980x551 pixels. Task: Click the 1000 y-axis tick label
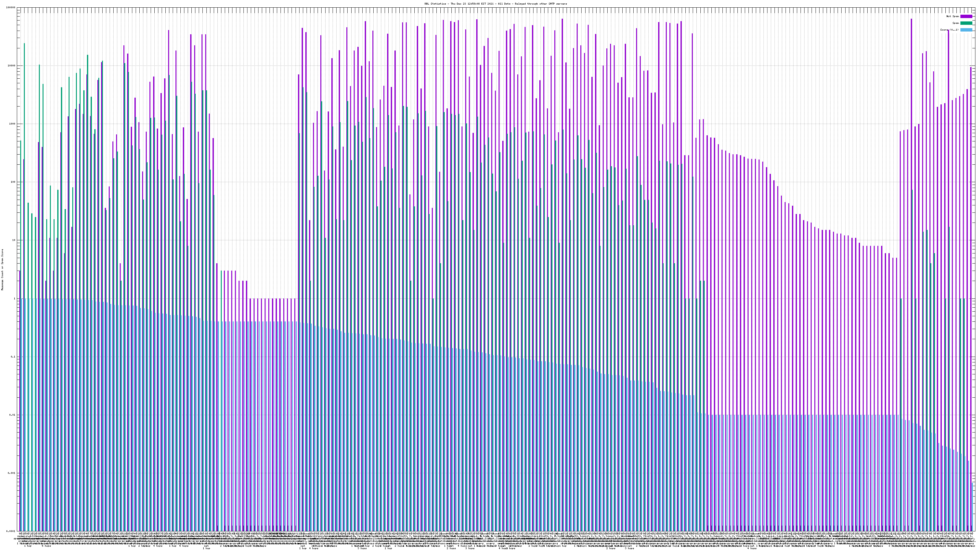click(13, 124)
